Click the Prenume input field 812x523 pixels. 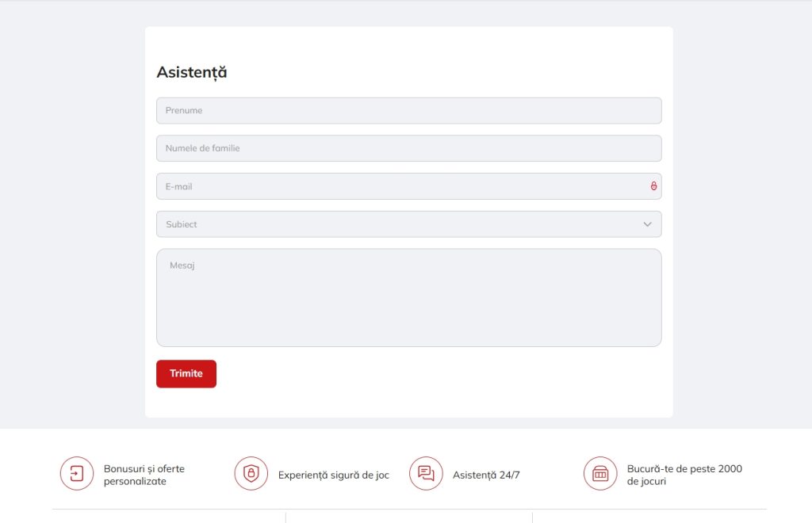[408, 111]
